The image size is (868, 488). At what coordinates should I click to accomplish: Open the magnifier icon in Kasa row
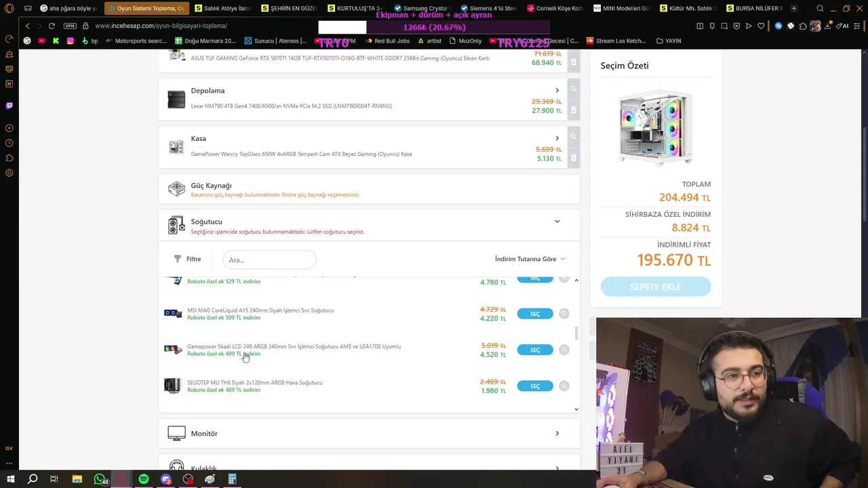[x=573, y=137]
